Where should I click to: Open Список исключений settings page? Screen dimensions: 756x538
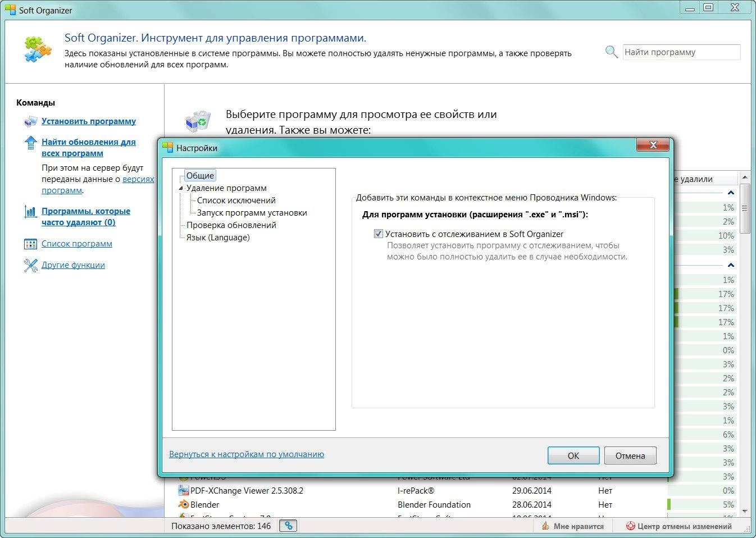(236, 200)
